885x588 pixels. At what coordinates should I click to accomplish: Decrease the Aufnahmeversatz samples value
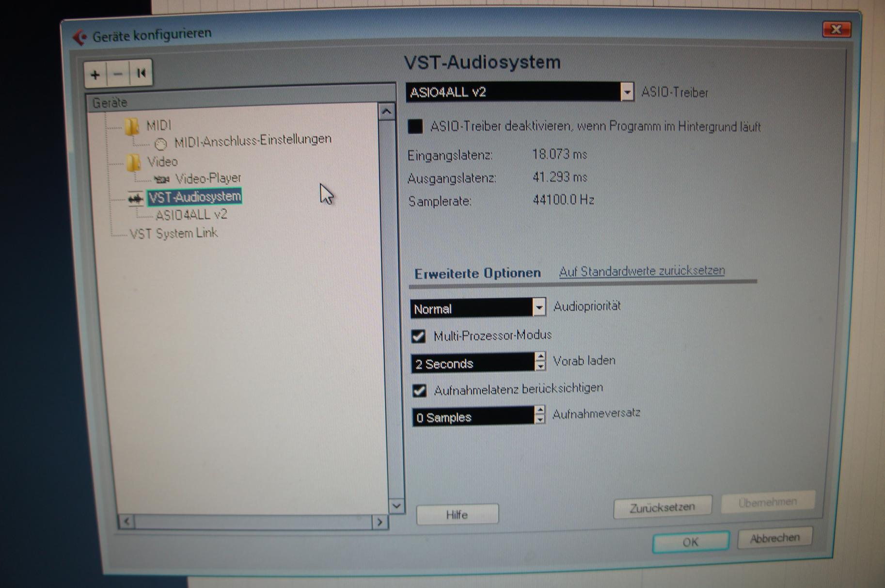click(539, 420)
